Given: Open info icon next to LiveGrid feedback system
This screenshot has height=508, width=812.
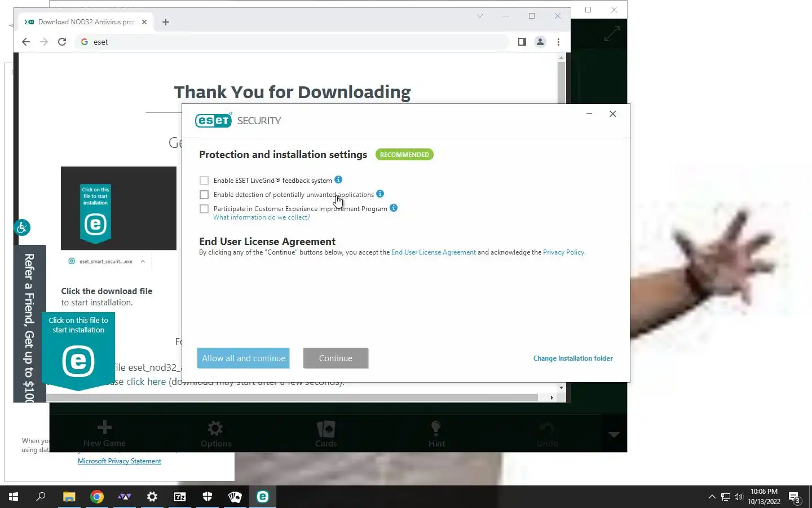Looking at the screenshot, I should coord(338,179).
